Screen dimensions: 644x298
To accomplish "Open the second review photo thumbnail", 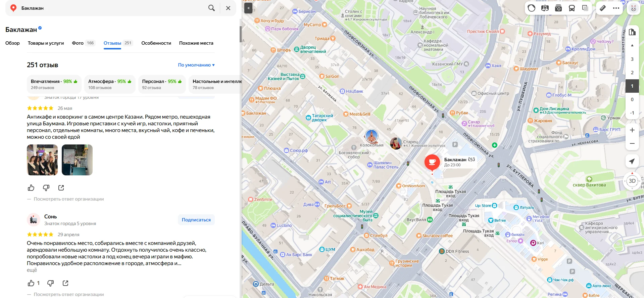I will (77, 160).
